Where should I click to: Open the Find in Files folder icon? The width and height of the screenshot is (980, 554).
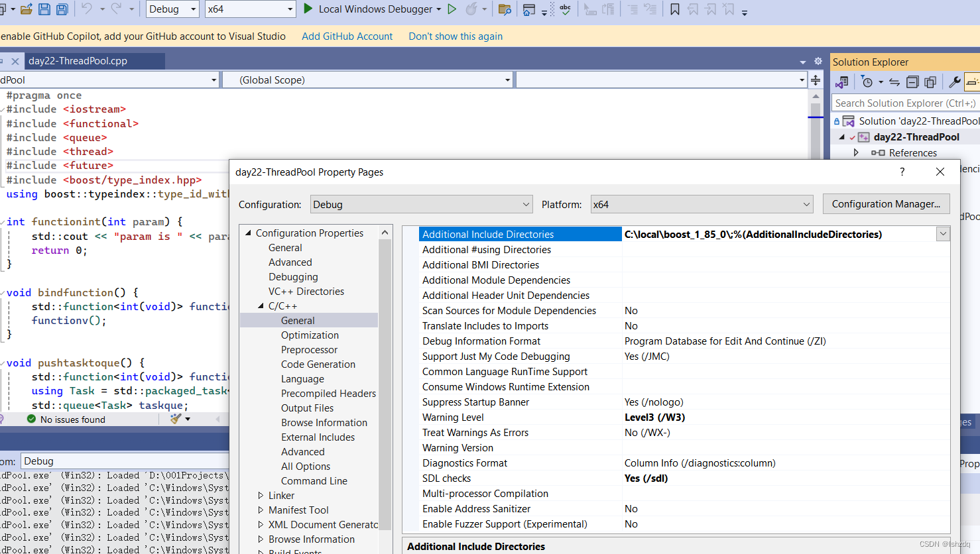point(505,9)
